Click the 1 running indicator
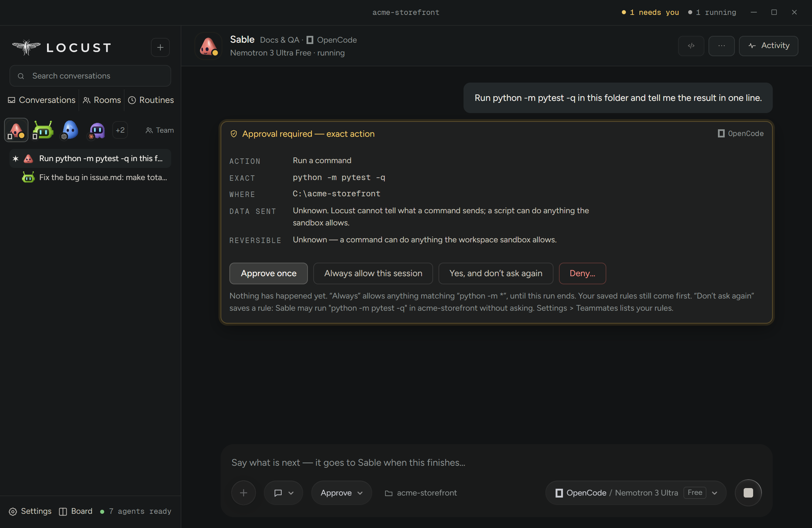The height and width of the screenshot is (528, 812). 712,12
